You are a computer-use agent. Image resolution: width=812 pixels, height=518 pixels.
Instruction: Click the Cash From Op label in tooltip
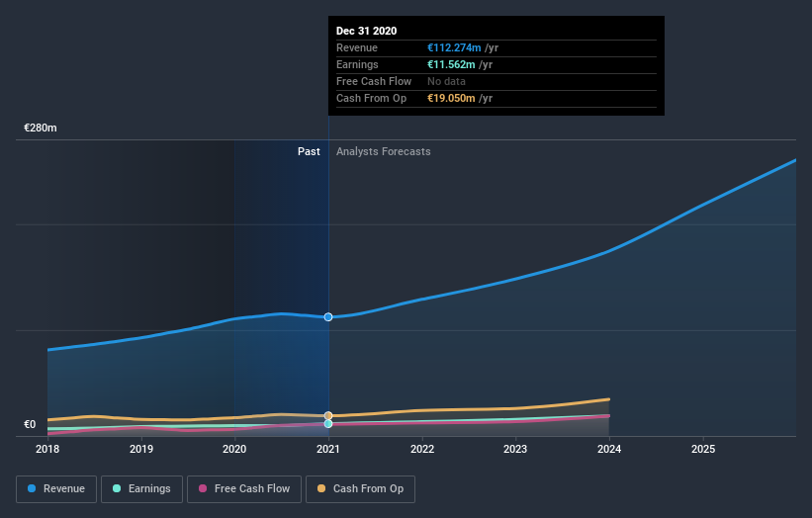click(371, 98)
